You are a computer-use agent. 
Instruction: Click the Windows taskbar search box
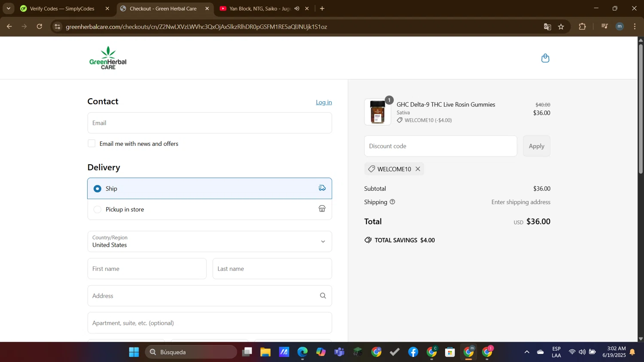coord(191,352)
